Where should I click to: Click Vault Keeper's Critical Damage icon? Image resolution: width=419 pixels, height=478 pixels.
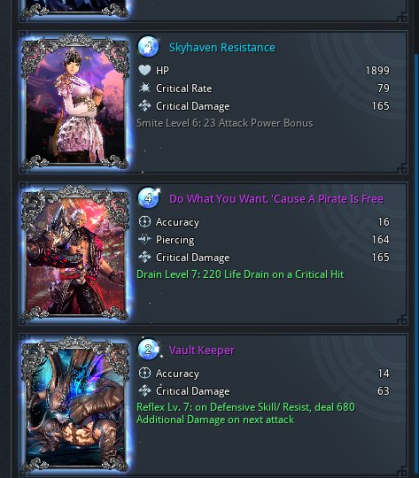click(145, 391)
